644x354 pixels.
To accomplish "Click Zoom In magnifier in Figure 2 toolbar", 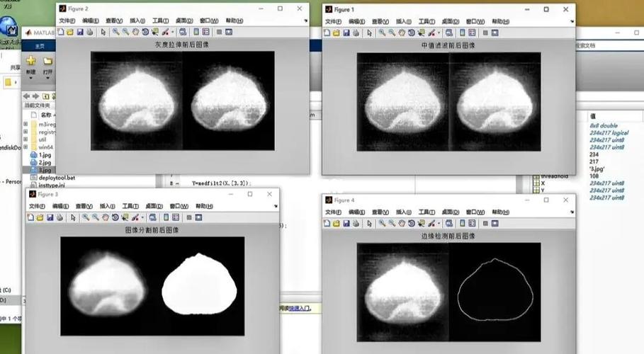I will coord(115,32).
